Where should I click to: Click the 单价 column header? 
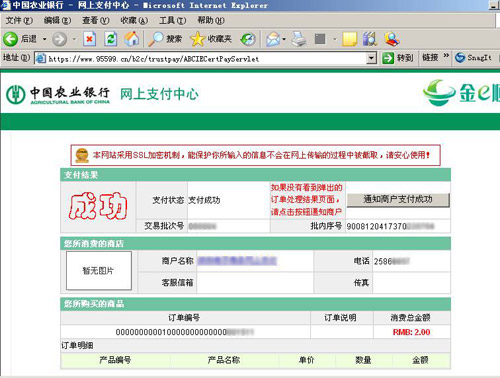click(307, 360)
